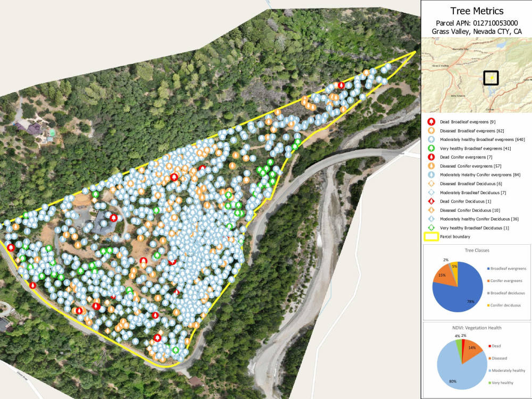
Task: Click the 'Dead Conifer evergreens [7]' legend label
Action: [x=466, y=157]
